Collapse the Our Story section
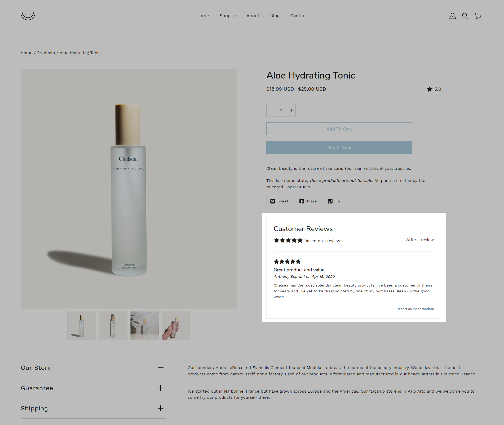 click(160, 368)
